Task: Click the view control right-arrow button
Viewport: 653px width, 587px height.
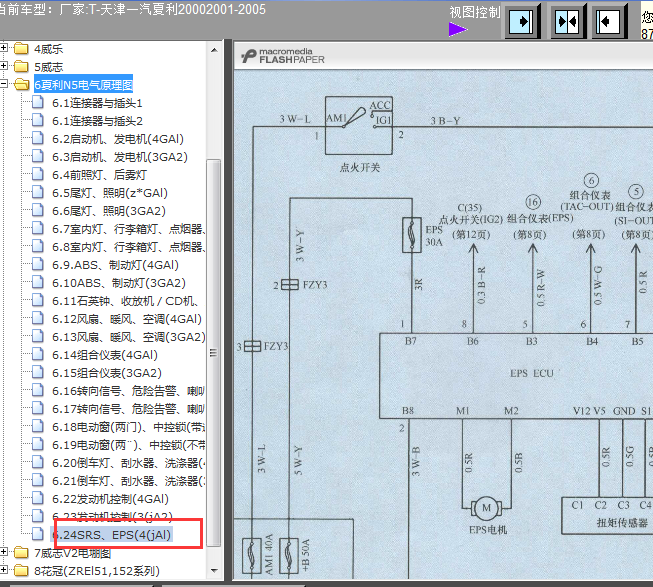Action: pyautogui.click(x=522, y=21)
